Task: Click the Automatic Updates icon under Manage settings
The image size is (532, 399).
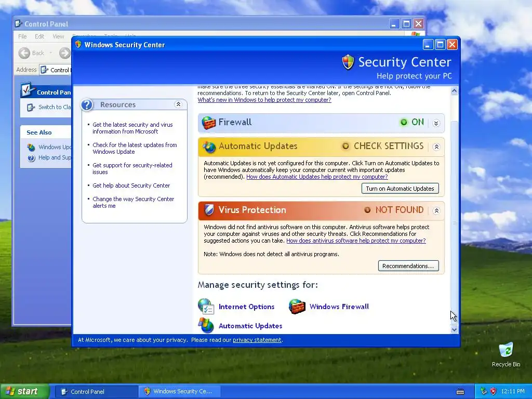Action: (206, 325)
